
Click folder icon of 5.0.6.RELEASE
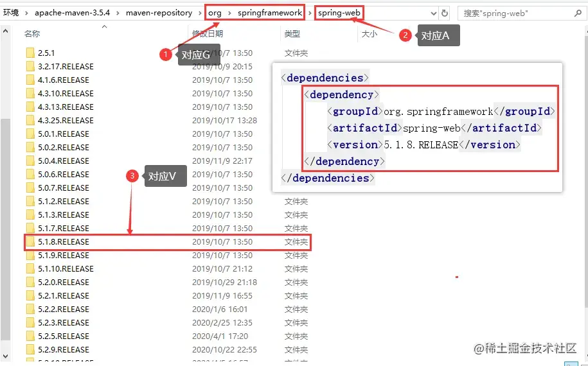click(30, 174)
